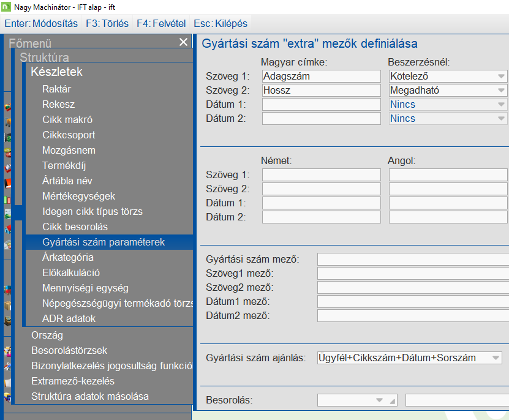Click the Angol Szöveg 1 field

(448, 174)
